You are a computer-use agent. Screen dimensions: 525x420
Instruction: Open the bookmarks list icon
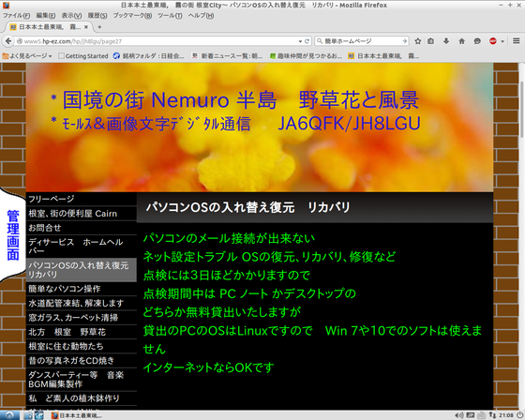click(x=431, y=41)
